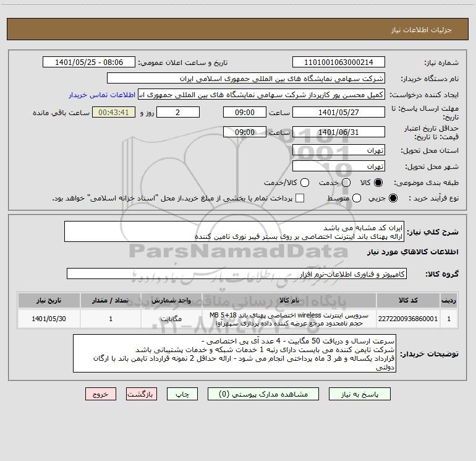The image size is (476, 461).
Task: Click the جزئیات اطلاعات نیاز header title
Action: (x=422, y=30)
